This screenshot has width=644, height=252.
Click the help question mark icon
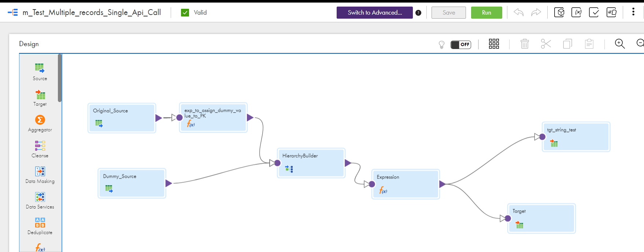coord(418,13)
